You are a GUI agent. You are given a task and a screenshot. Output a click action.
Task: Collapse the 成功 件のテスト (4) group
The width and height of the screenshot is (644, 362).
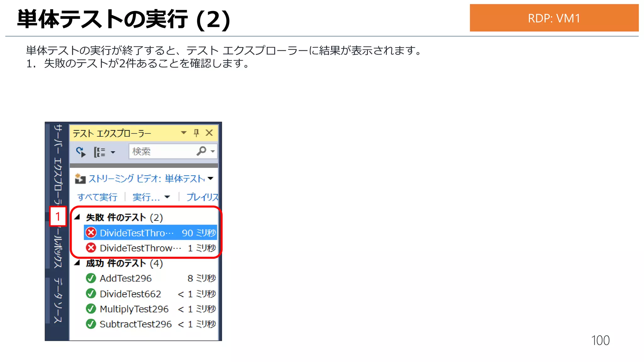(x=77, y=263)
